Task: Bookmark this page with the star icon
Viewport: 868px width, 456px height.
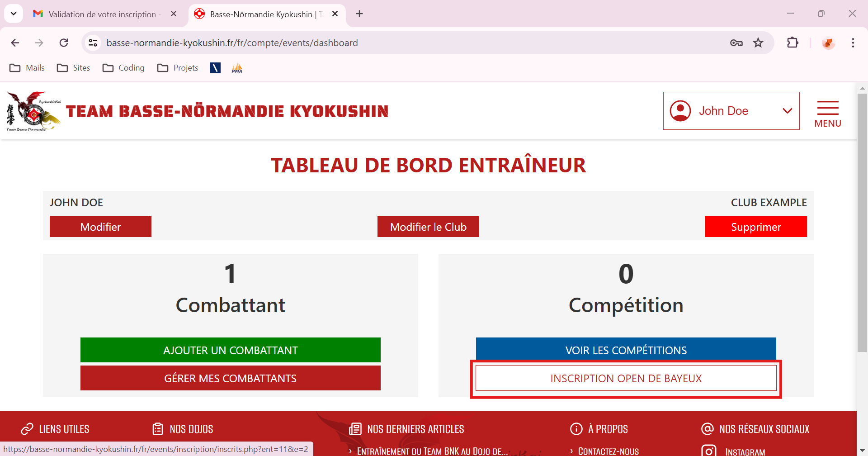Action: coord(758,43)
